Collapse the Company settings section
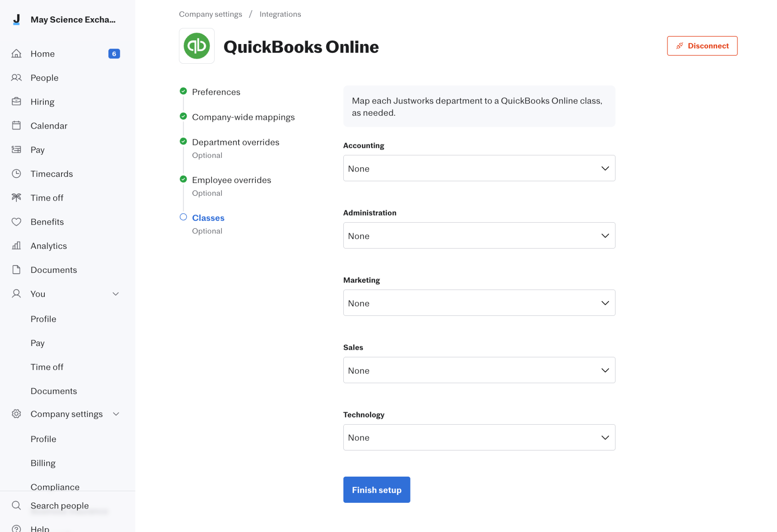Viewport: 777px width, 532px height. (x=116, y=414)
